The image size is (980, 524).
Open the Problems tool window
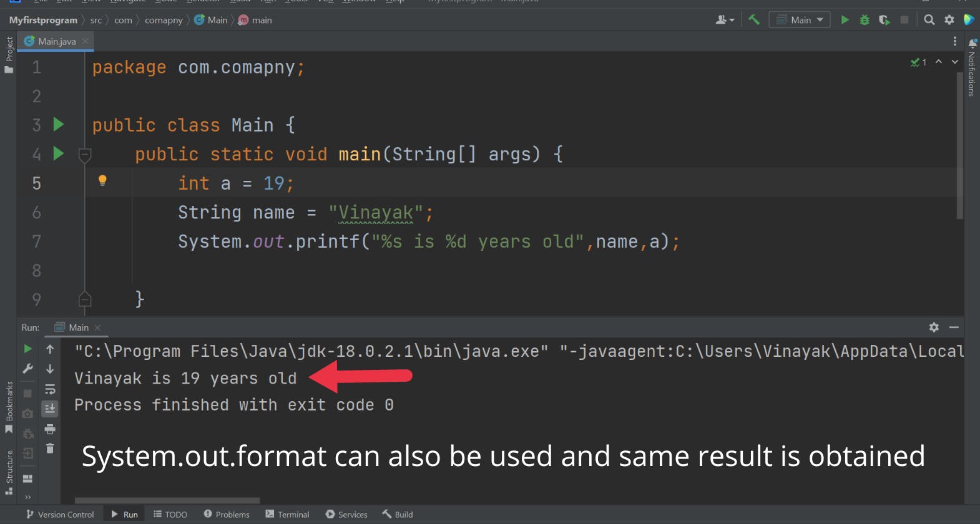click(227, 515)
